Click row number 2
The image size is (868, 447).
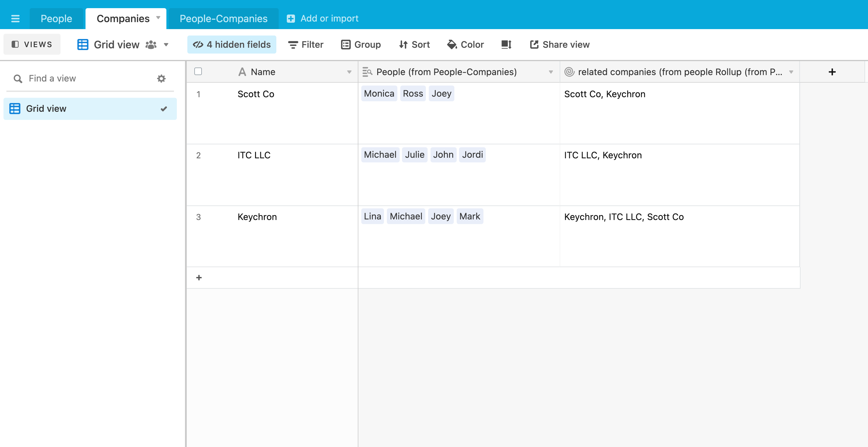click(198, 155)
